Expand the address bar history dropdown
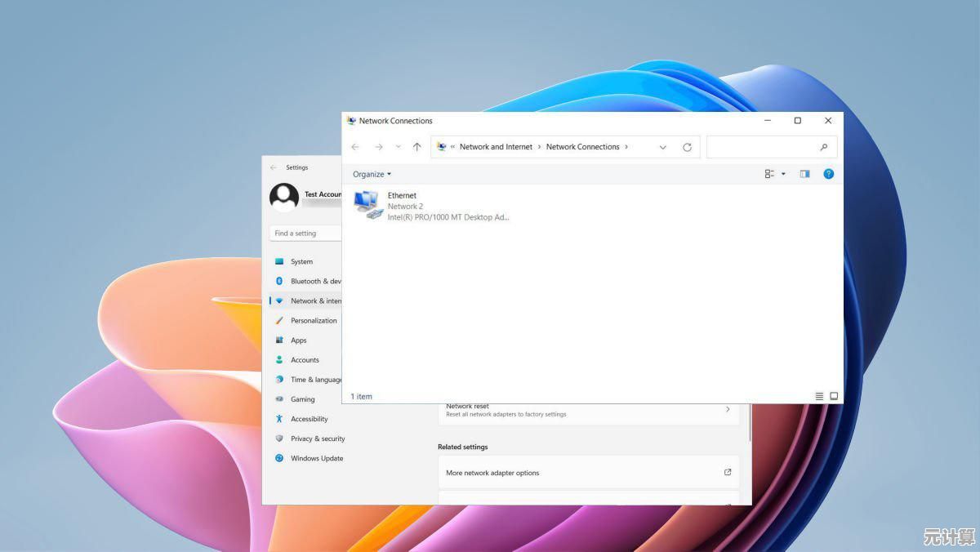Image resolution: width=980 pixels, height=552 pixels. (x=662, y=147)
